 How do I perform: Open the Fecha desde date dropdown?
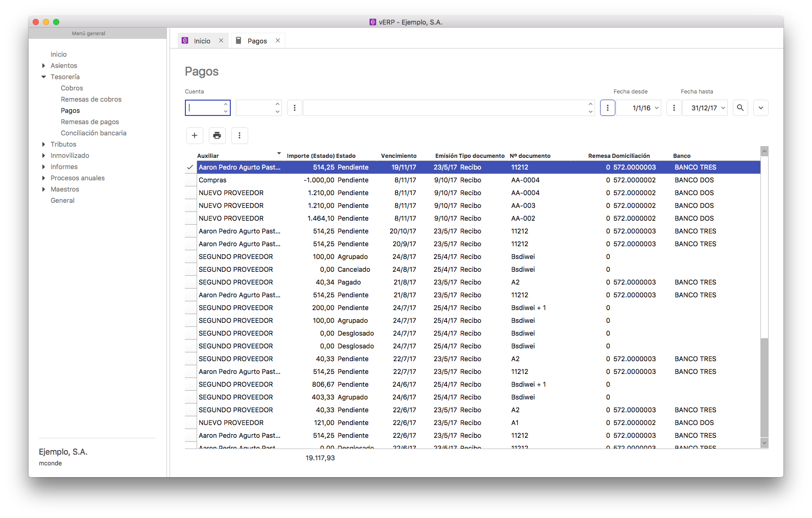click(657, 108)
